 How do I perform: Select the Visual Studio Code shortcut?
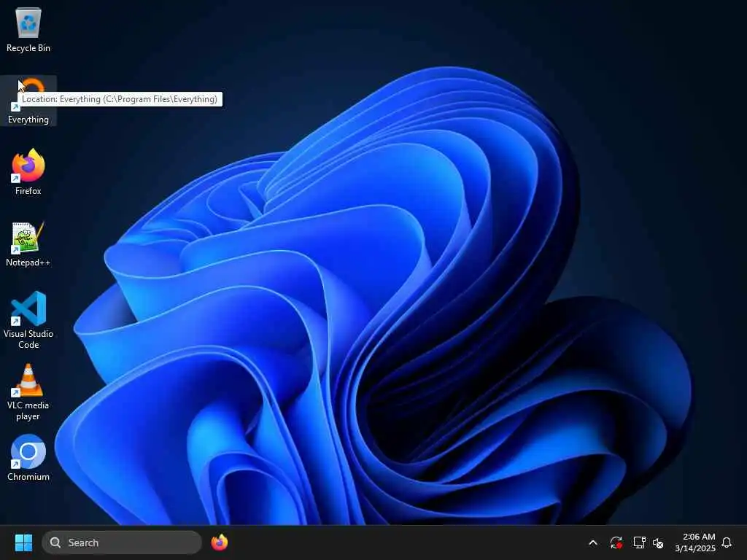coord(28,320)
